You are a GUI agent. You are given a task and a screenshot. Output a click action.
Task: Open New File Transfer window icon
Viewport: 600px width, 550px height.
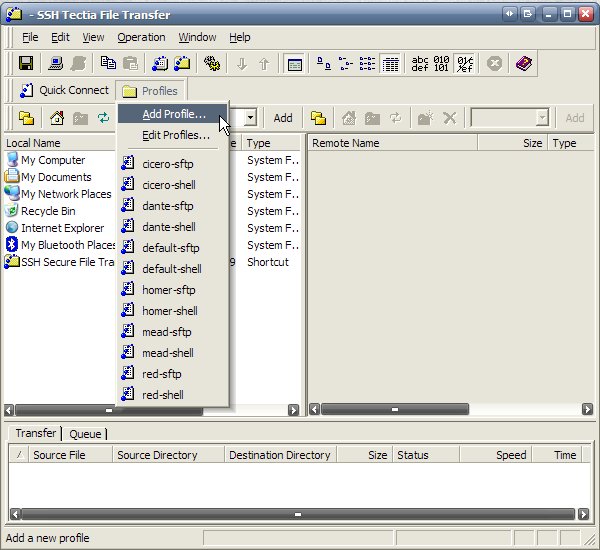(182, 63)
